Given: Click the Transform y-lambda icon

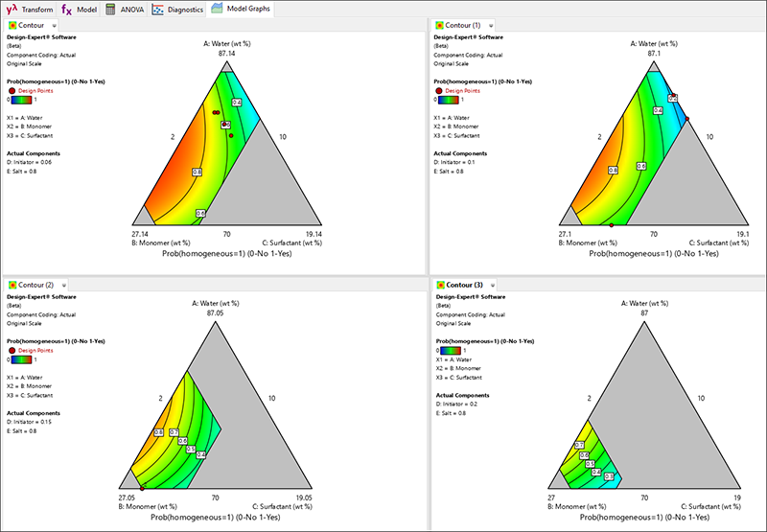Looking at the screenshot, I should coord(12,10).
